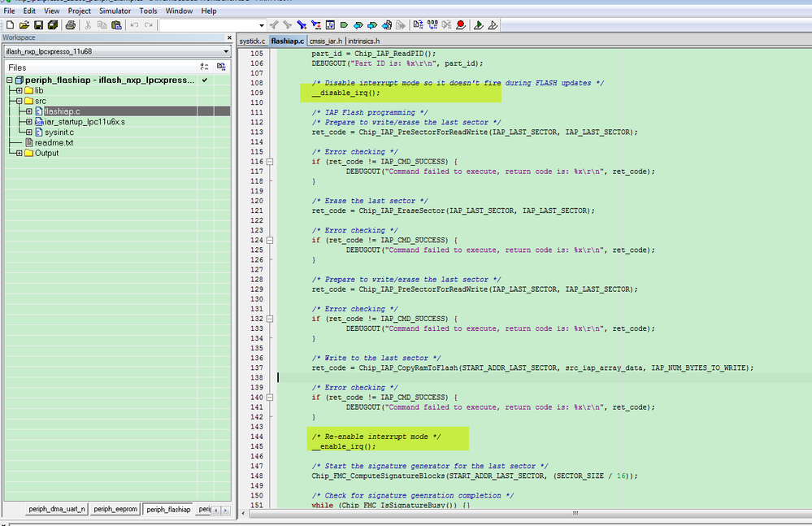Screen dimensions: 812x526
Task: Click the Paste clipboard icon
Action: pos(116,25)
